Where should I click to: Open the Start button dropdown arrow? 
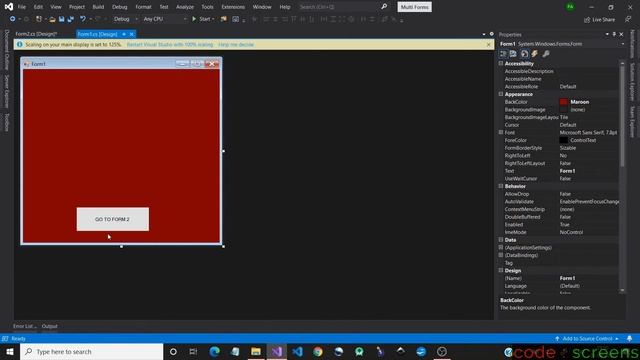(x=213, y=19)
